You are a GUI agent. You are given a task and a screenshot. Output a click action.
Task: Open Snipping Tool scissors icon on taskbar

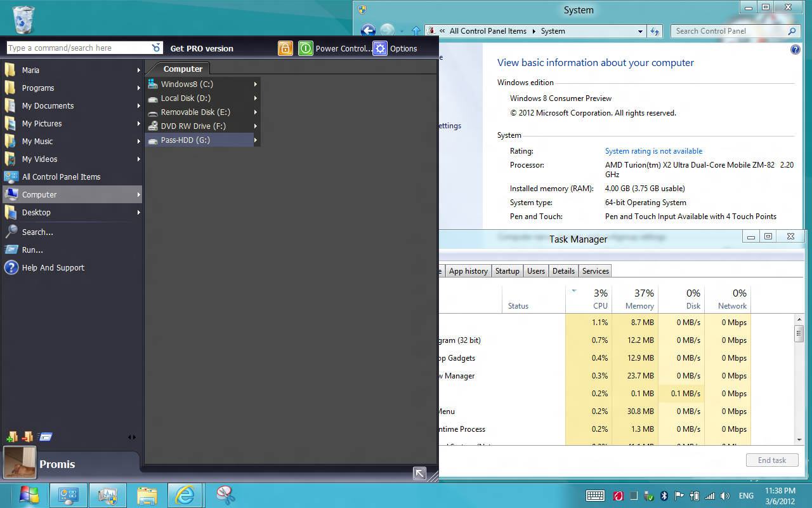point(226,495)
